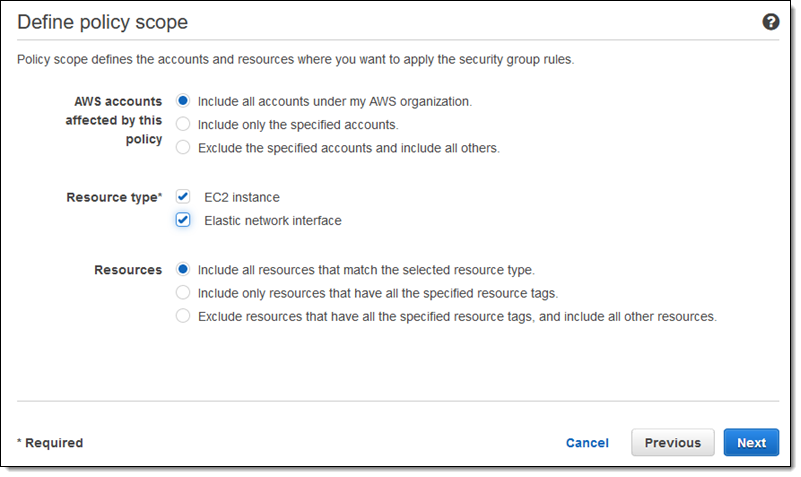
Task: Click the Cancel link
Action: tap(587, 443)
